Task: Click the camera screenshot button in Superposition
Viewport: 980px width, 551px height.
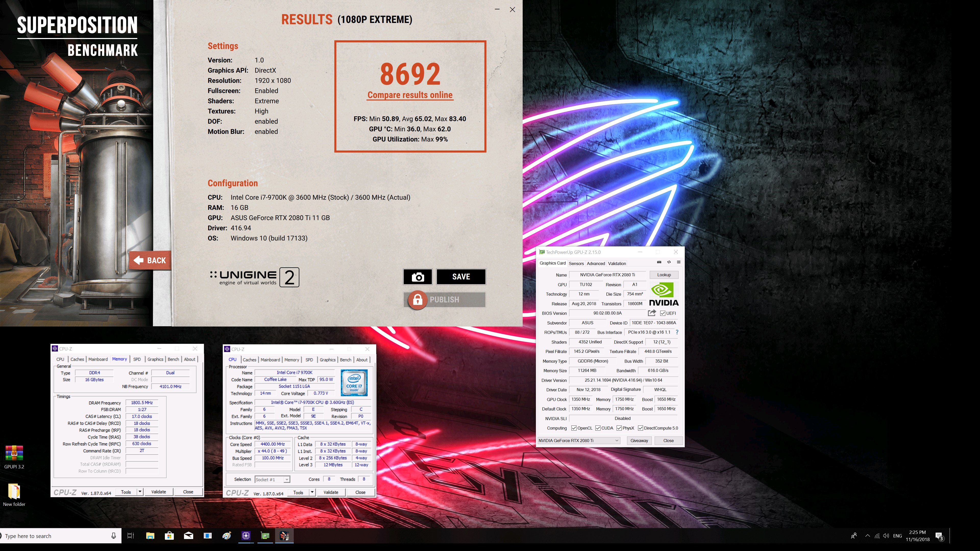Action: click(417, 277)
